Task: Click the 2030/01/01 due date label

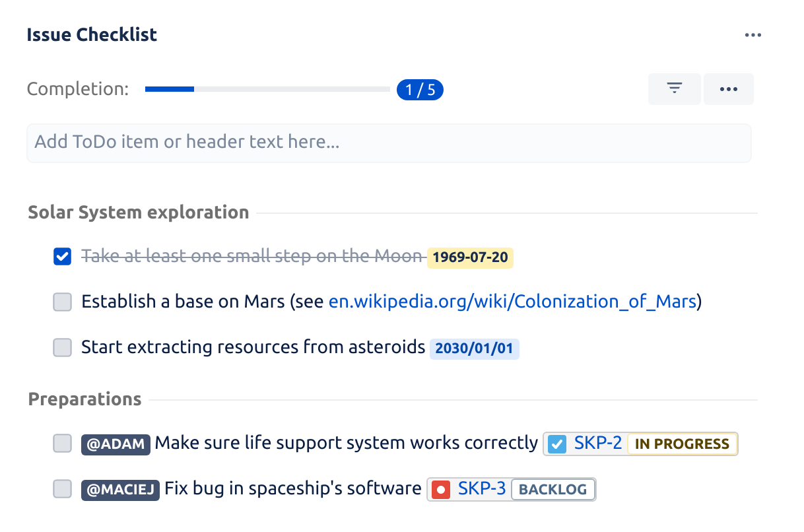Action: pyautogui.click(x=474, y=349)
